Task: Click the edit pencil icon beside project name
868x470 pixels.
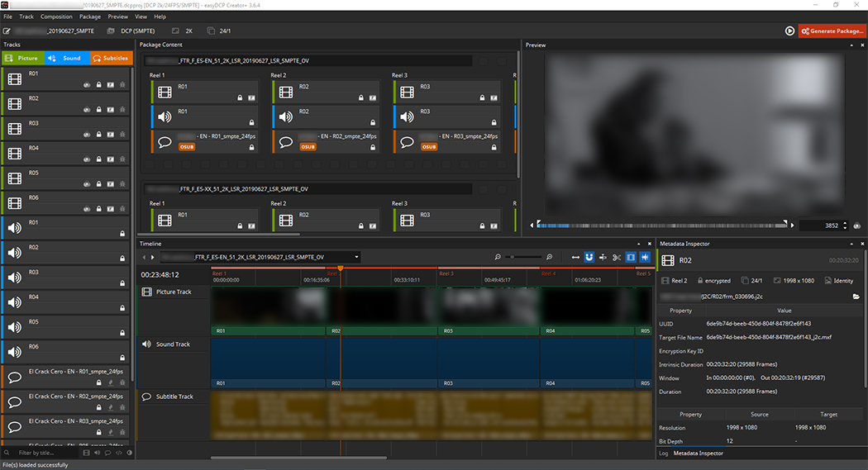Action: tap(7, 31)
